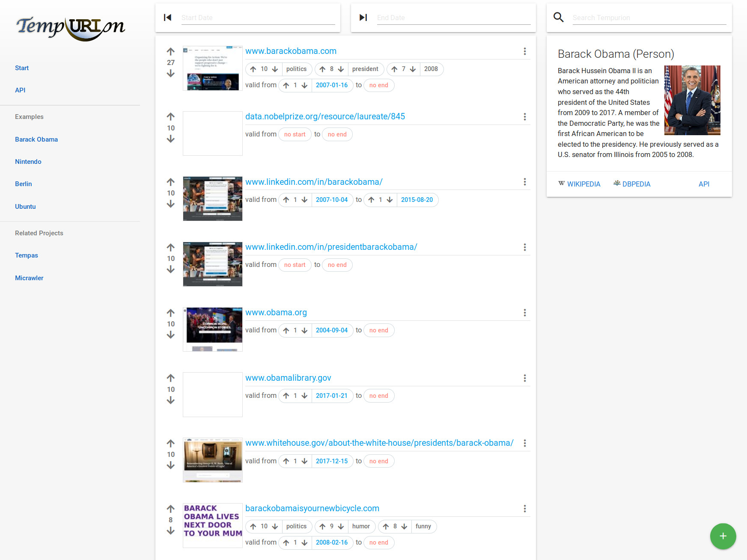This screenshot has height=560, width=747.
Task: Click the barackobamaisyournewbicycle thumbnail
Action: tap(213, 525)
